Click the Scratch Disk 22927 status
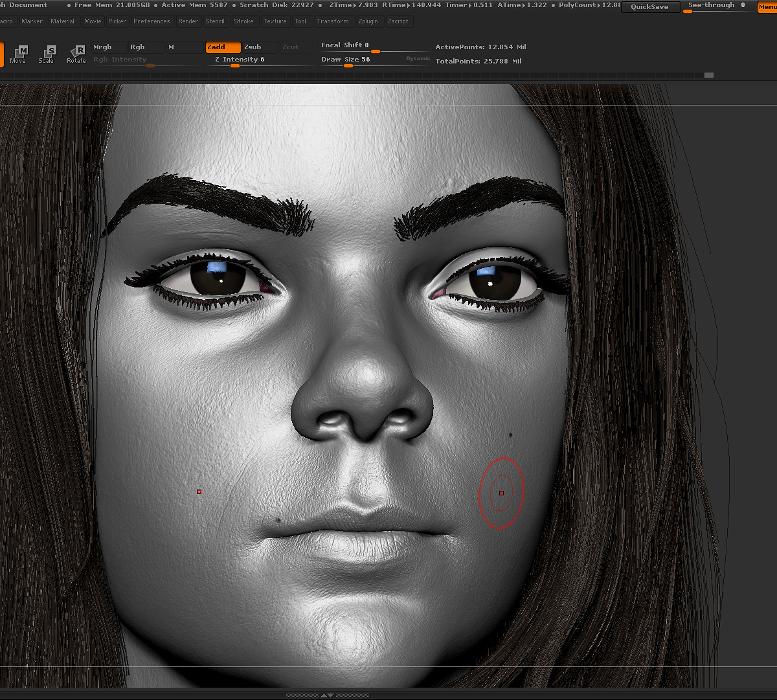 (x=276, y=5)
